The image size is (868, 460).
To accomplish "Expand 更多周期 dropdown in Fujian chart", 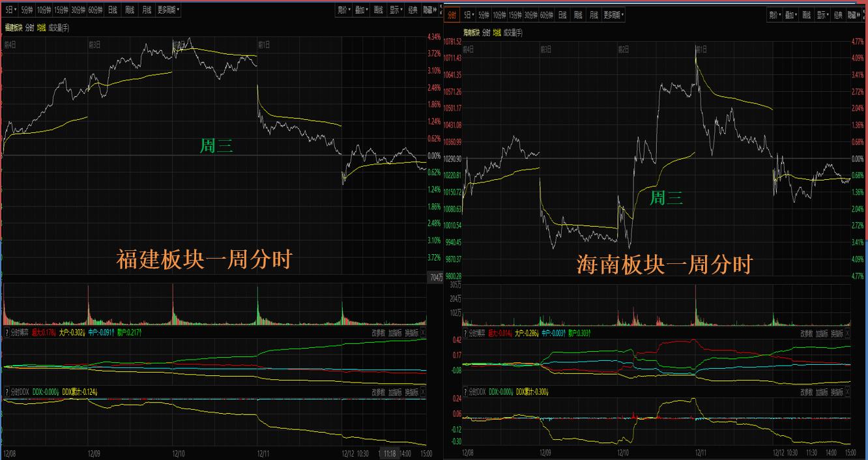I will click(169, 10).
